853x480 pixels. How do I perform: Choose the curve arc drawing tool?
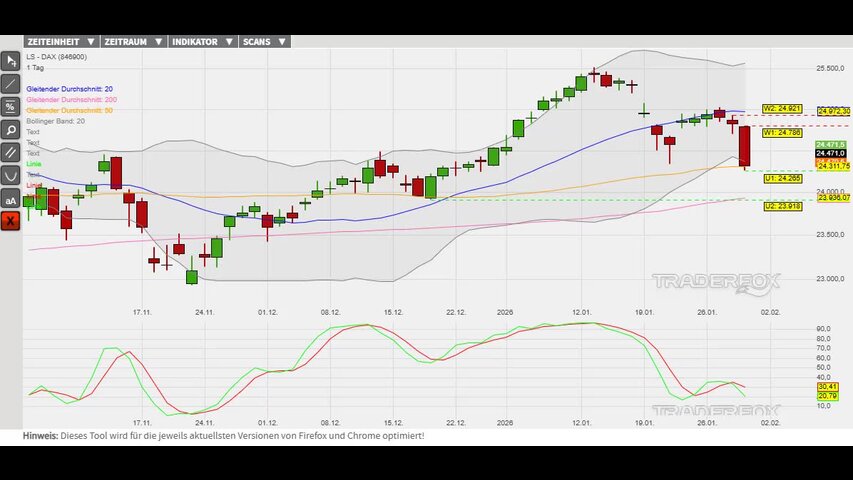click(x=10, y=176)
